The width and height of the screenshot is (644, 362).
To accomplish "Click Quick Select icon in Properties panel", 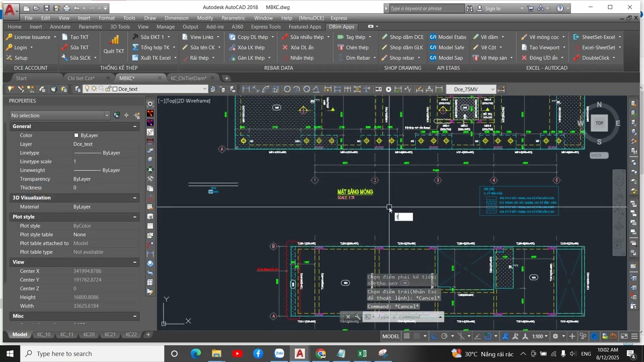I will click(x=136, y=116).
